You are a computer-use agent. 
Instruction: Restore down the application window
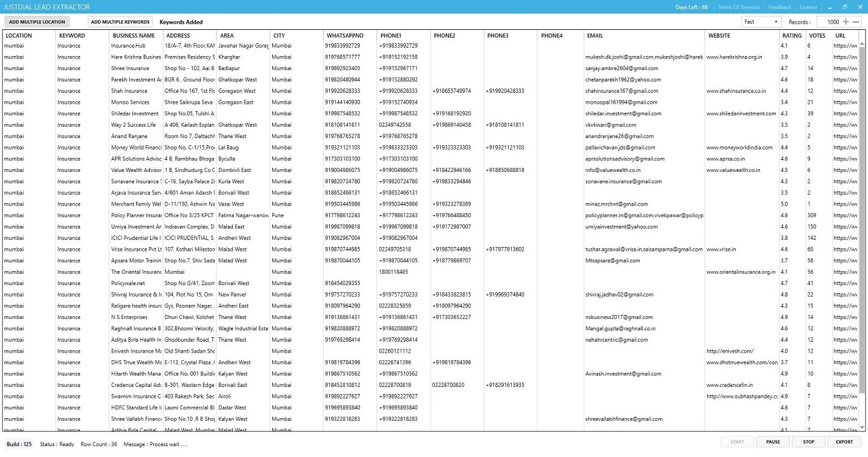pos(845,7)
